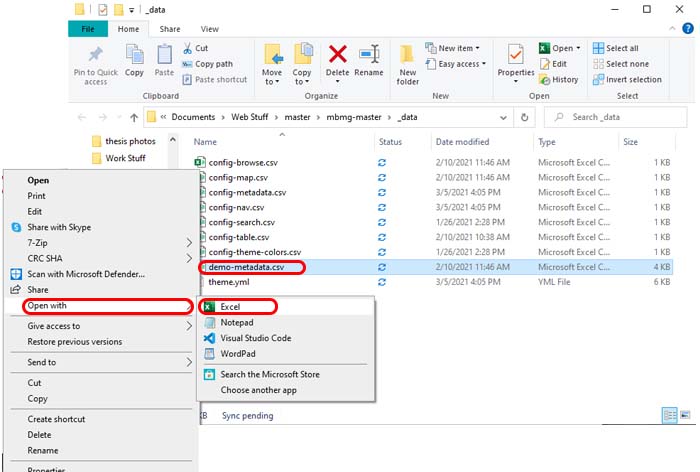
Task: Expand the Copy to dropdown
Action: tap(302, 78)
